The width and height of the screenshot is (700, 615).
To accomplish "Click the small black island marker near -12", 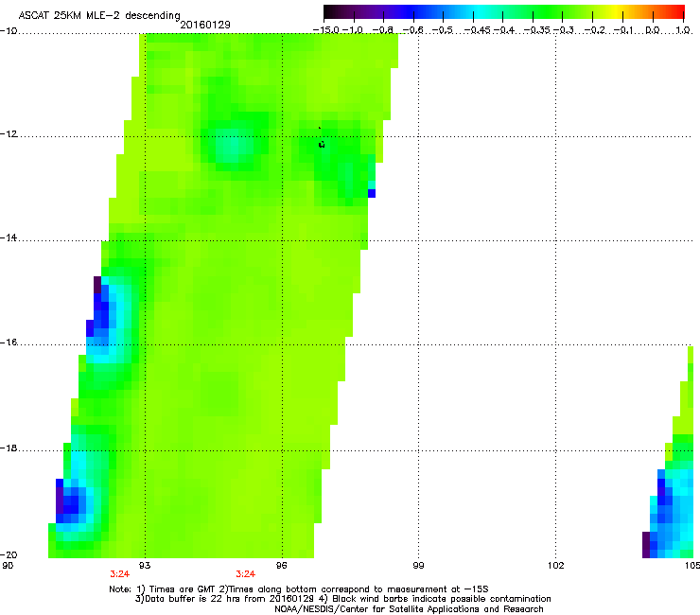I will pyautogui.click(x=322, y=144).
